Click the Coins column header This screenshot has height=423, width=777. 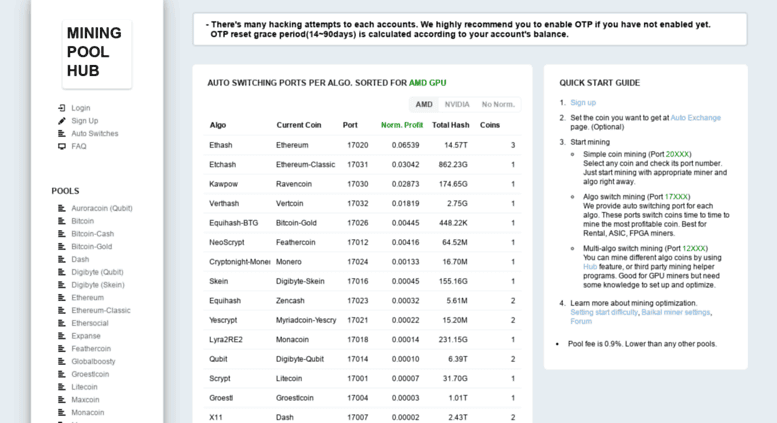pos(490,125)
